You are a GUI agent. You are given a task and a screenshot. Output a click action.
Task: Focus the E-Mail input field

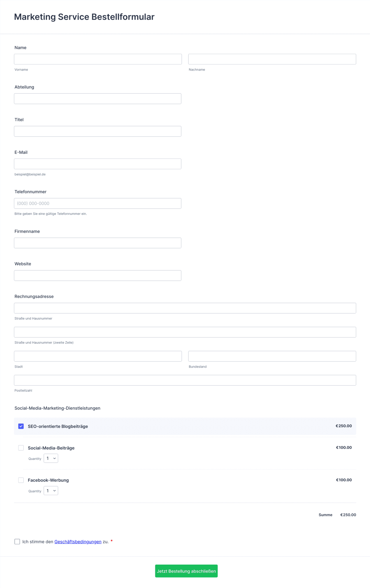coord(97,164)
